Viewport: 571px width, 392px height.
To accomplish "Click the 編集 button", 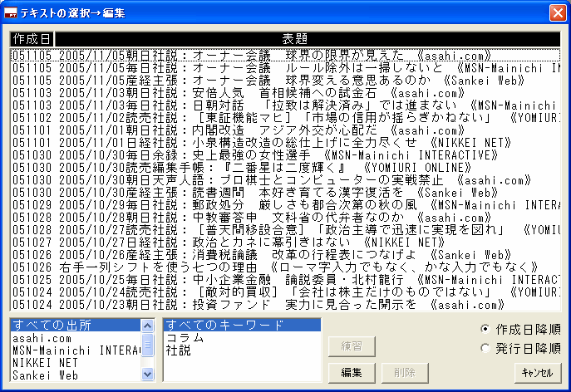I will coord(352,373).
